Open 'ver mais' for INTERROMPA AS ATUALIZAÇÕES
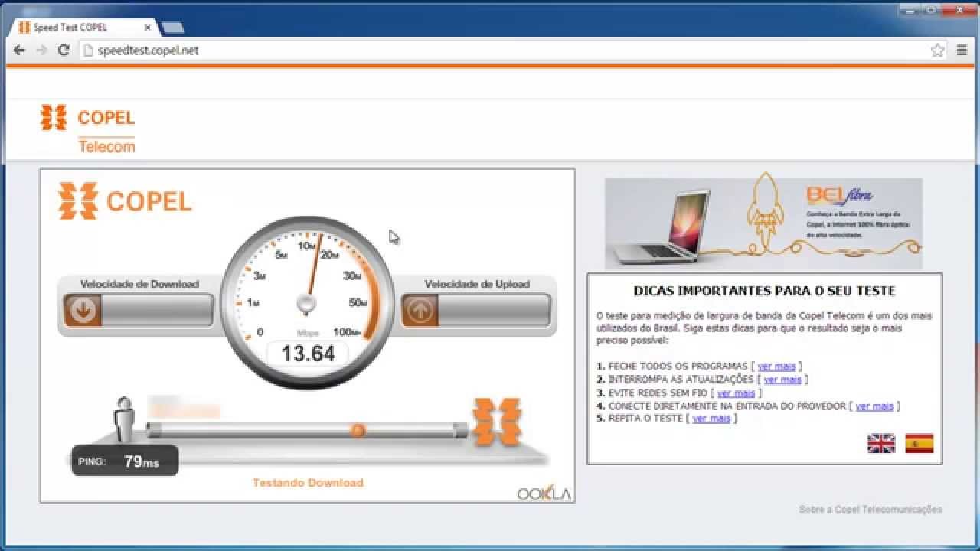Screen dimensions: 980x551 point(782,380)
